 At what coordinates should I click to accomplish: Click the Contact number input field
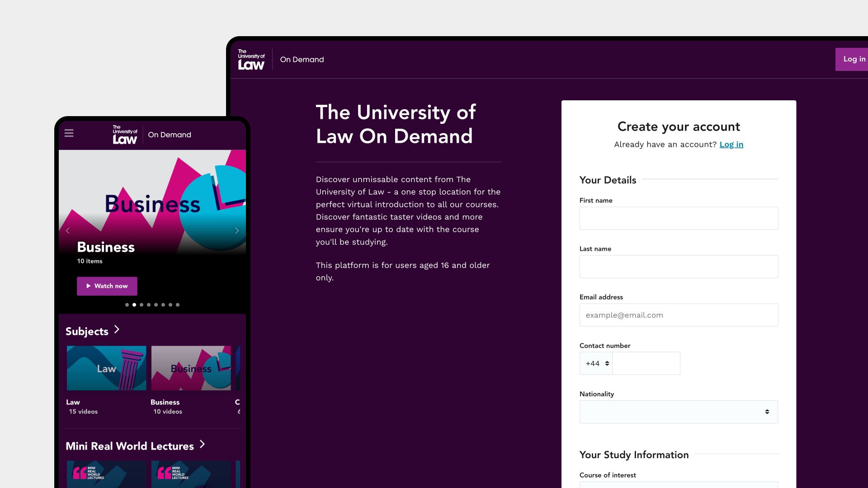646,363
